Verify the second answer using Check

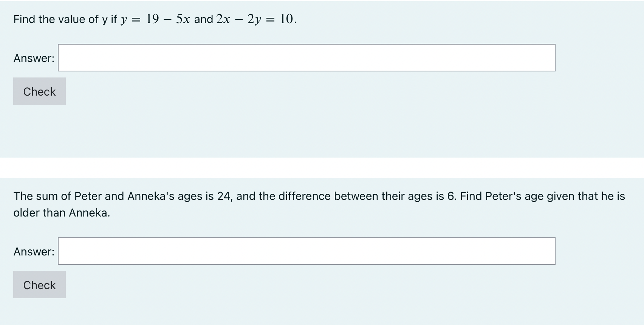[x=39, y=285]
